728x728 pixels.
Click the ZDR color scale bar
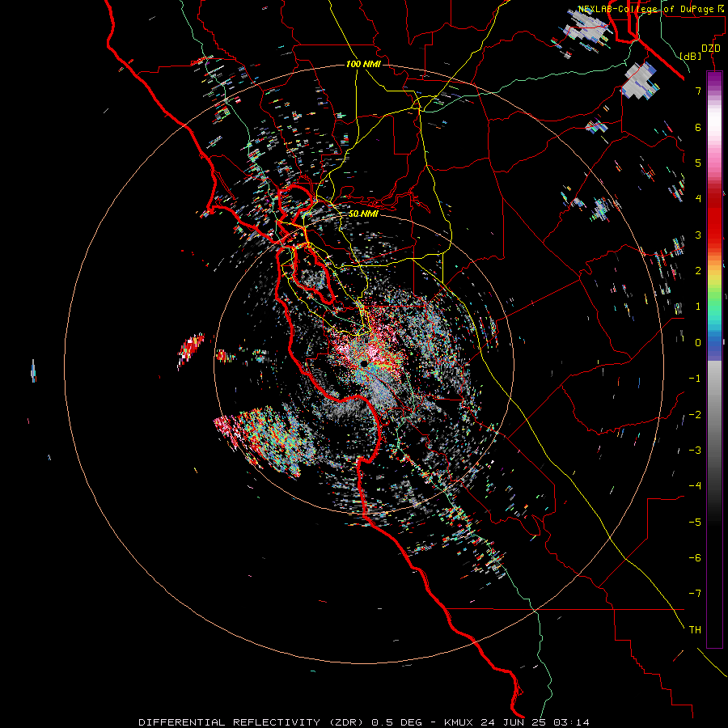[x=714, y=359]
